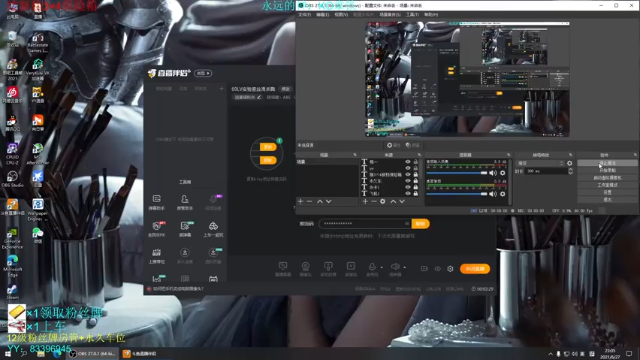This screenshot has height=360, width=640.
Task: Move source up in OBS sources panel
Action: [393, 201]
